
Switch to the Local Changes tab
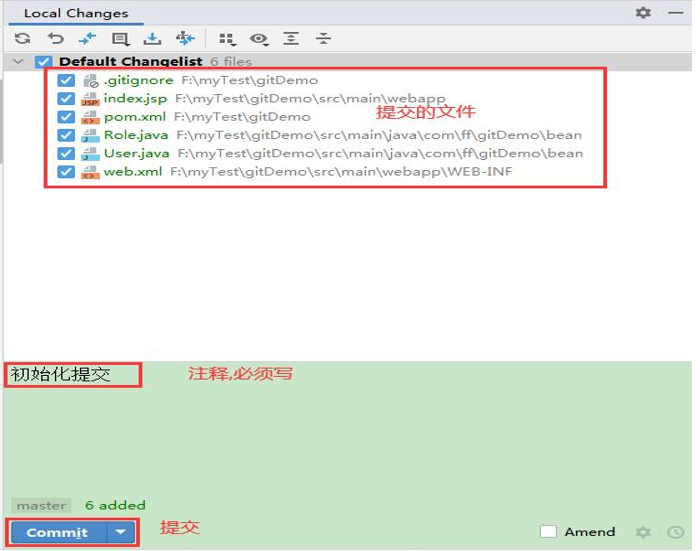pyautogui.click(x=76, y=13)
